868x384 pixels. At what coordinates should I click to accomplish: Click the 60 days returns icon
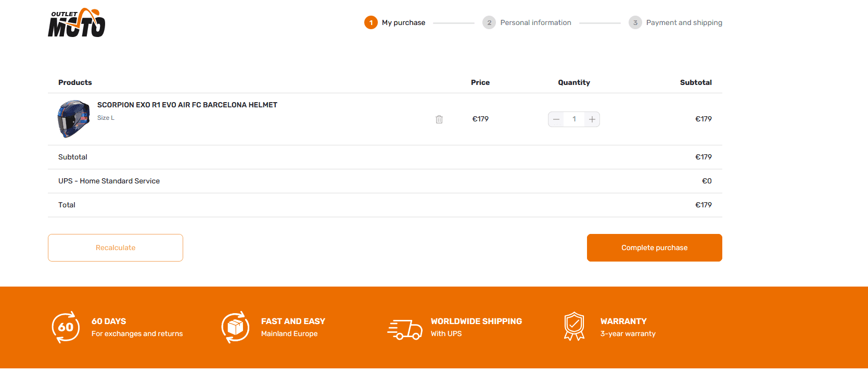[66, 327]
